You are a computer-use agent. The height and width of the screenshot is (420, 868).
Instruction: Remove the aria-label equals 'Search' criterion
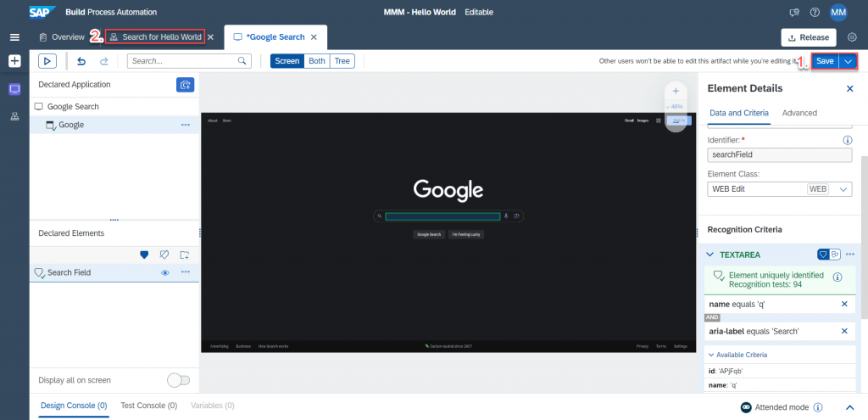pos(844,331)
